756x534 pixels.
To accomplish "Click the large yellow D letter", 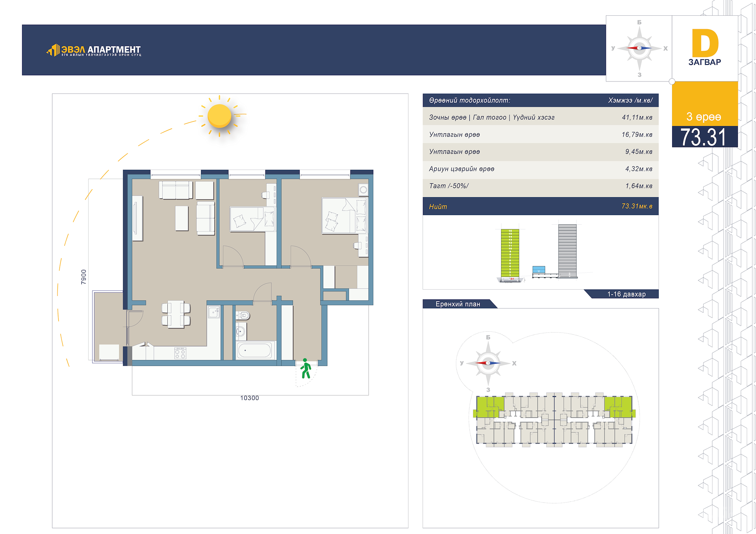I will tap(705, 43).
